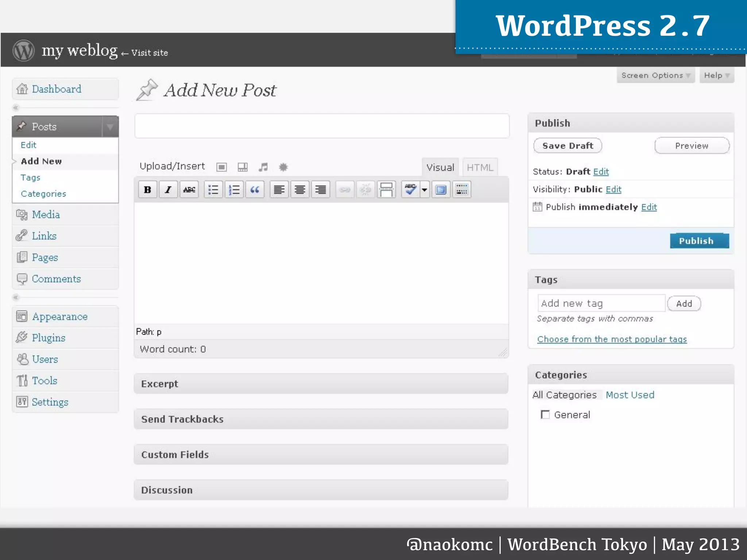747x560 pixels.
Task: Switch to the Most Used categories tab
Action: [x=630, y=395]
